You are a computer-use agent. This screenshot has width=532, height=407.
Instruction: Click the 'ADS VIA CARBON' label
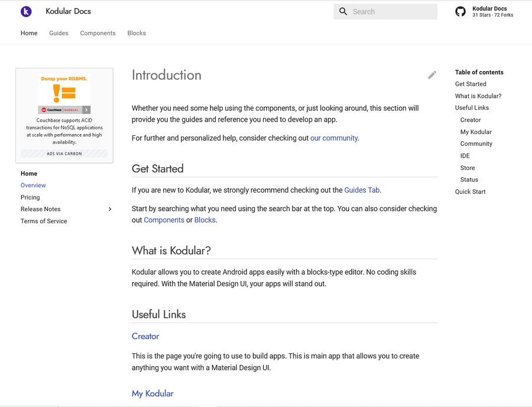click(64, 154)
